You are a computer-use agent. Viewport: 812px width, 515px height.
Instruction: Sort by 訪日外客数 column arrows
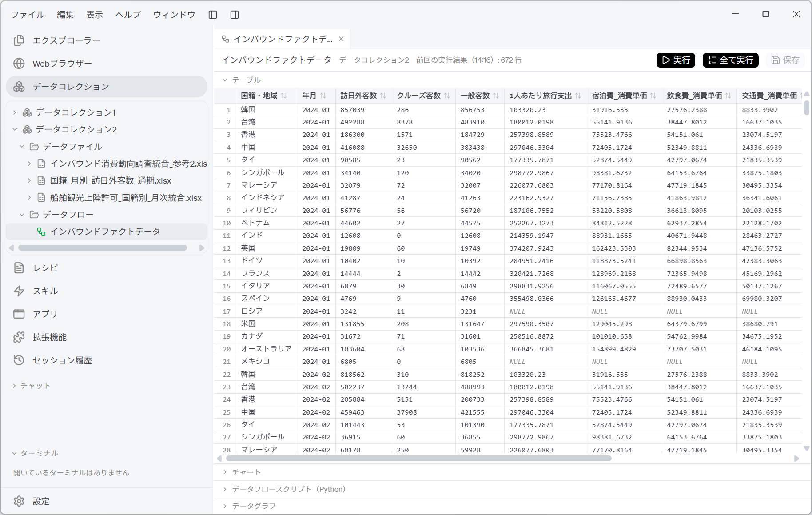pyautogui.click(x=383, y=96)
